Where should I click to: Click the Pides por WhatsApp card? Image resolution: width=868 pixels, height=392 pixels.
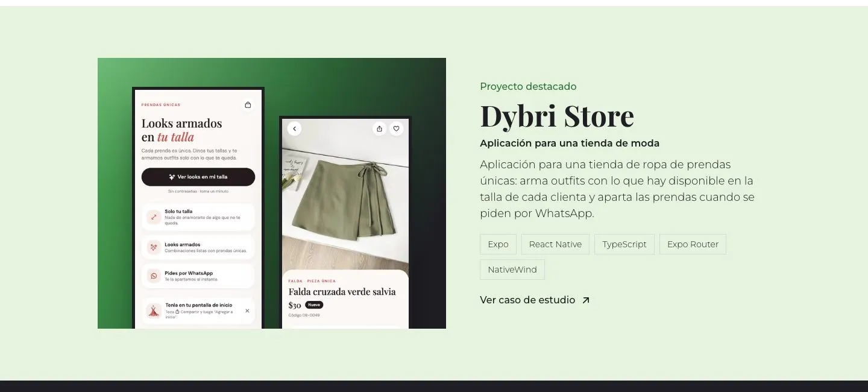(x=198, y=276)
